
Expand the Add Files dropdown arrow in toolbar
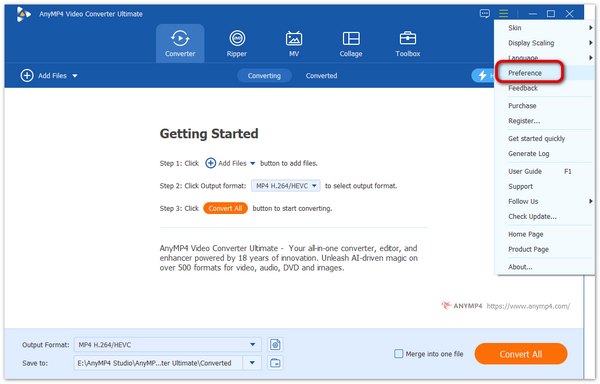click(x=75, y=76)
